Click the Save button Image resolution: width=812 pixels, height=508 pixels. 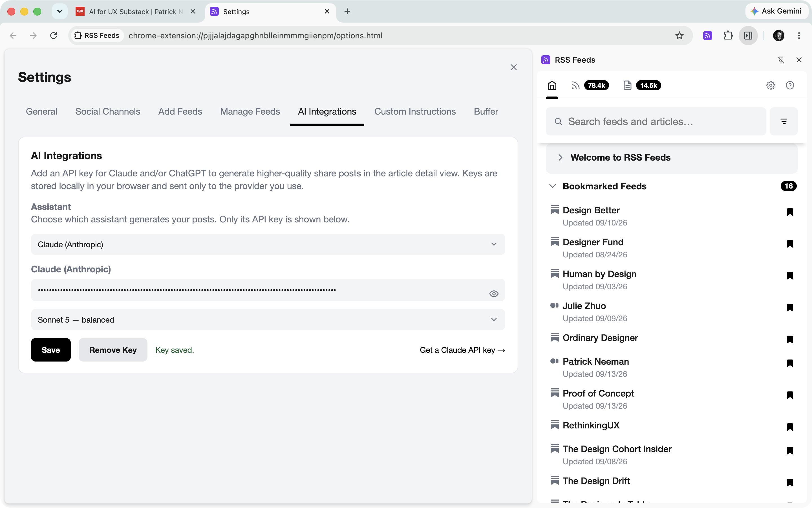point(51,350)
